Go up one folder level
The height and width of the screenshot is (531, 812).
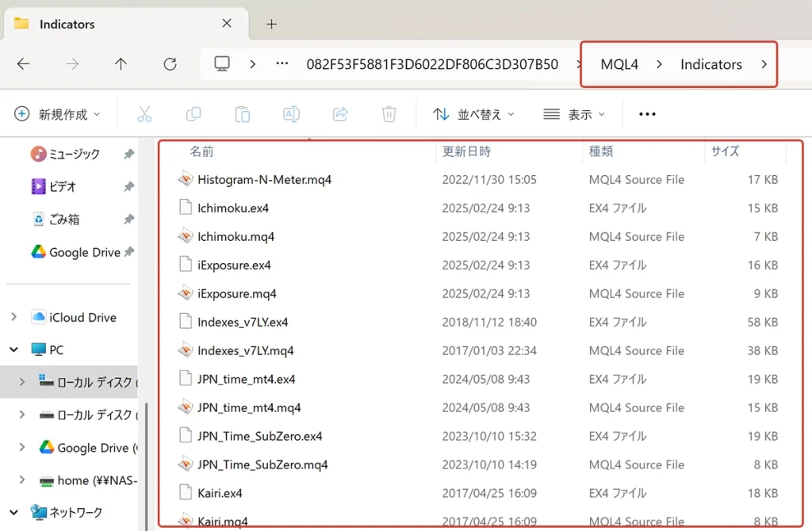[121, 64]
